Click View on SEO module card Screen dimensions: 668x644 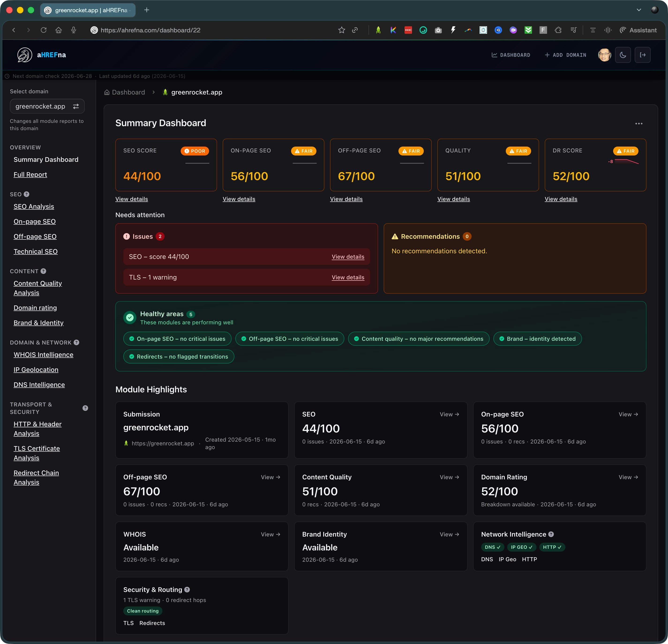449,414
